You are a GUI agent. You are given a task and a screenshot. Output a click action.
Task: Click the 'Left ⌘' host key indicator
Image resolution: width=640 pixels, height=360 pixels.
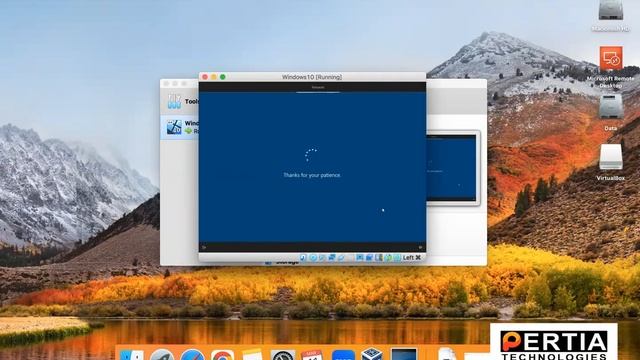coord(412,258)
